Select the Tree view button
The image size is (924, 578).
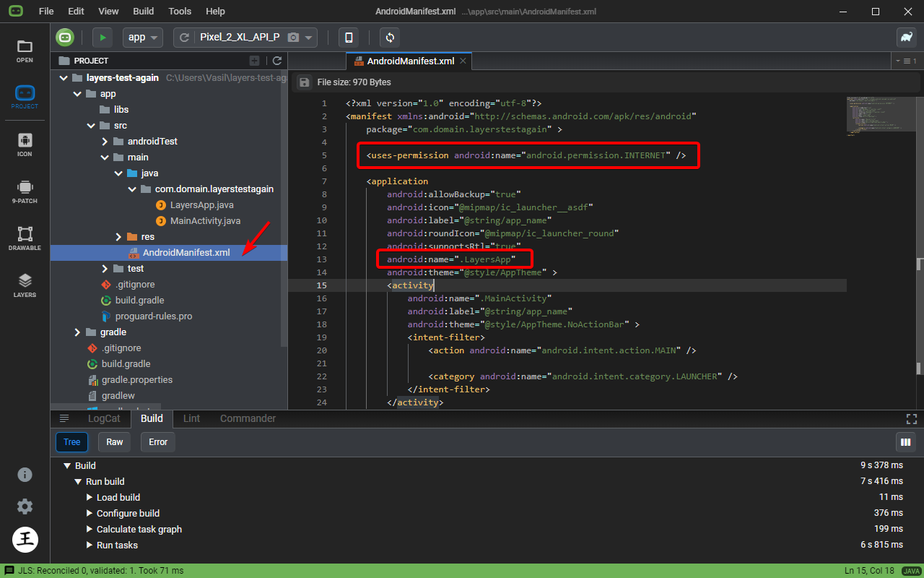click(71, 442)
